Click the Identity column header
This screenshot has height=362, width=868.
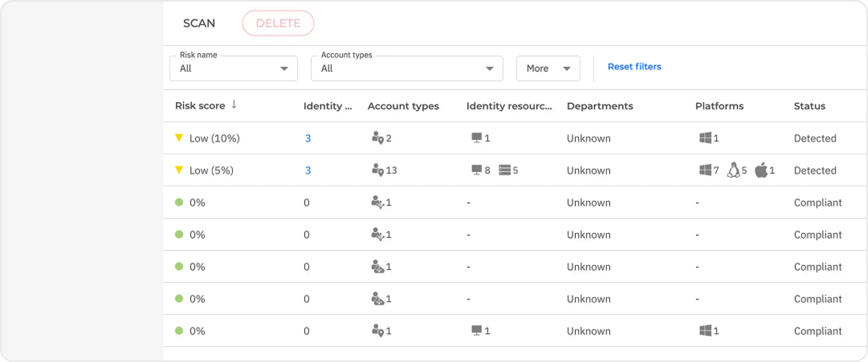[328, 106]
